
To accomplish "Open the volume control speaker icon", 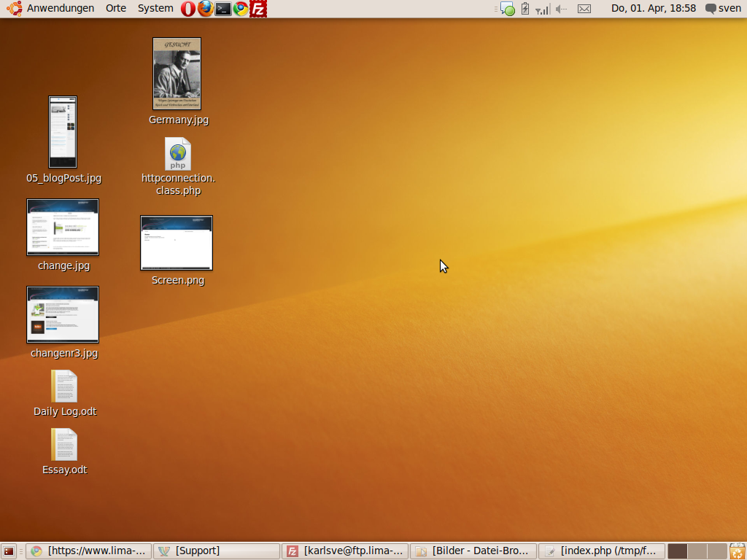I will 561,9.
